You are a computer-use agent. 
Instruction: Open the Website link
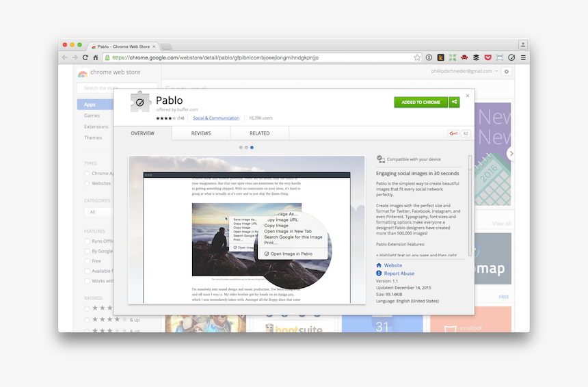[393, 265]
